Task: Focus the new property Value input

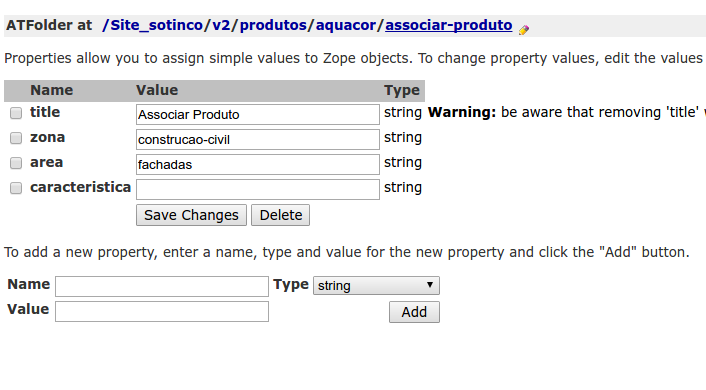Action: tap(162, 312)
